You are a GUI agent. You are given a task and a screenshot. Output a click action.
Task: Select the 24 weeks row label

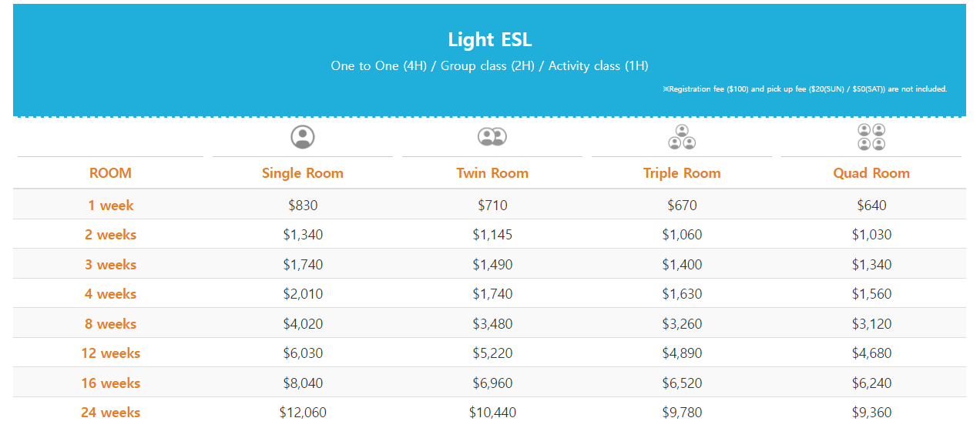click(x=110, y=413)
